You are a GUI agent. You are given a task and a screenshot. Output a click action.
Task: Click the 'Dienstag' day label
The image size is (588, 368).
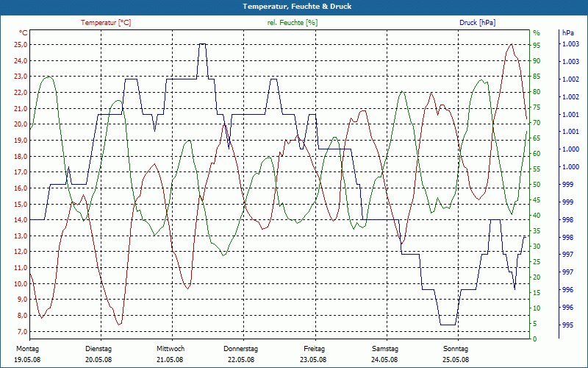point(98,349)
